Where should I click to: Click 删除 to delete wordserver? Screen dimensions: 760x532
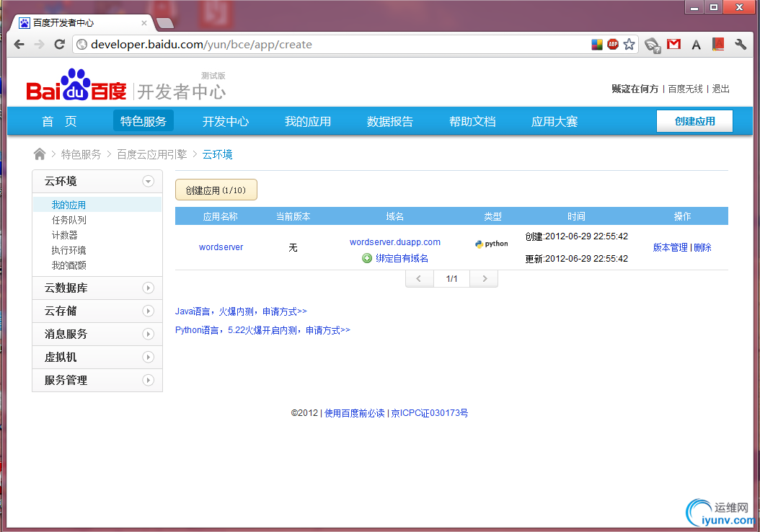tap(703, 247)
